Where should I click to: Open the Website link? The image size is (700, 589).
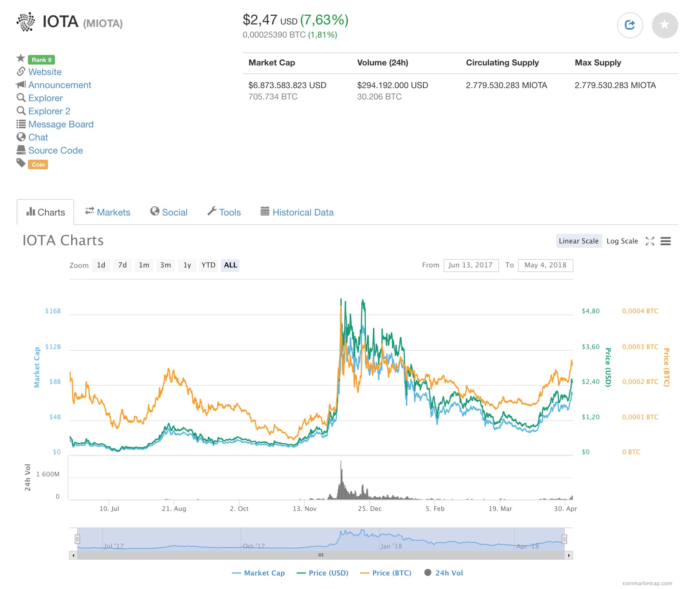pyautogui.click(x=45, y=72)
